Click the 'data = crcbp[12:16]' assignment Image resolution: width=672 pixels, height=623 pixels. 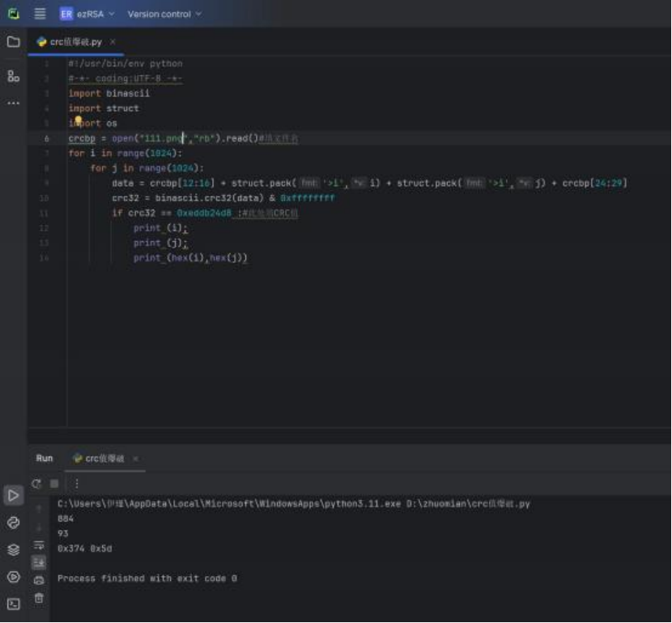pyautogui.click(x=164, y=184)
